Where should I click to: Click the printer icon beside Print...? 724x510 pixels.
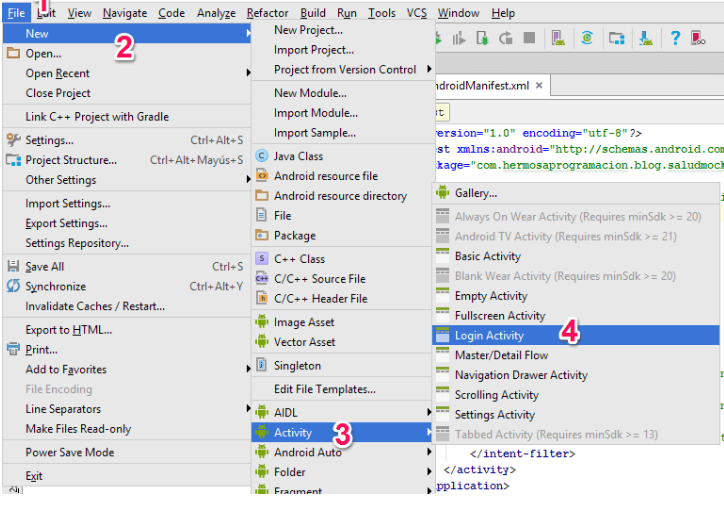click(13, 349)
